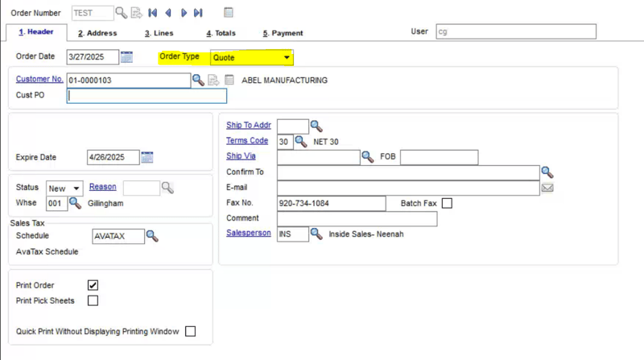Open warehouse lookup next to Whse field

click(76, 204)
